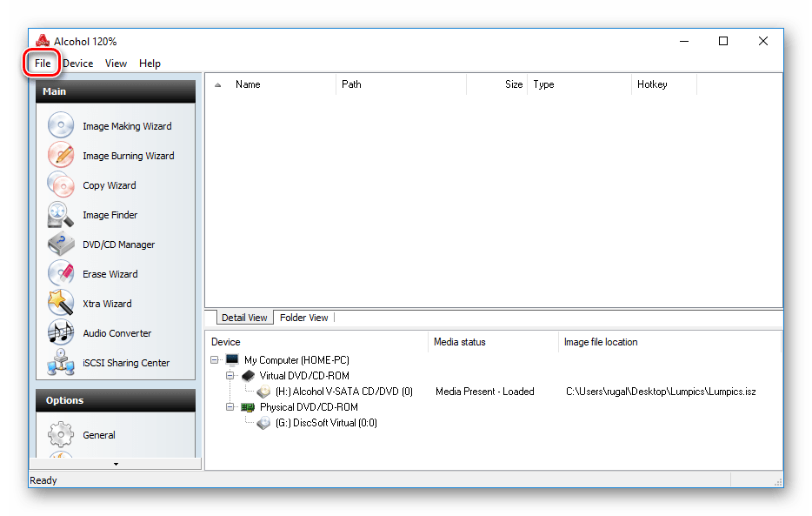This screenshot has width=812, height=516.
Task: Click the My Computer monitor icon
Action: coord(232,359)
